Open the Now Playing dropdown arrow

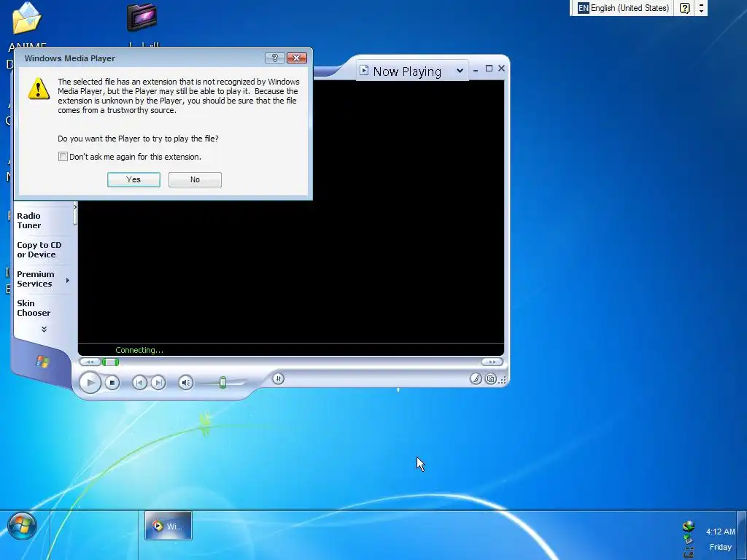click(x=460, y=71)
